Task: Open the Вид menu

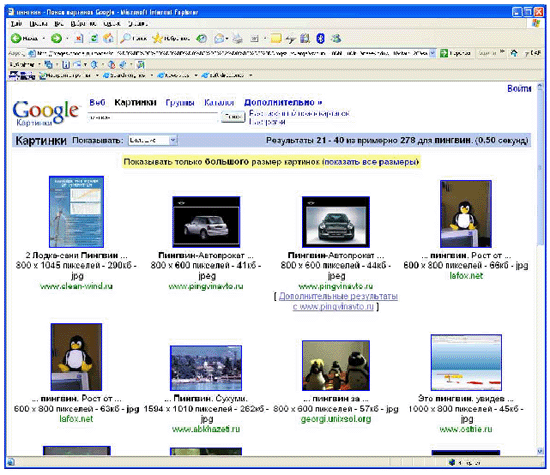Action: click(59, 24)
